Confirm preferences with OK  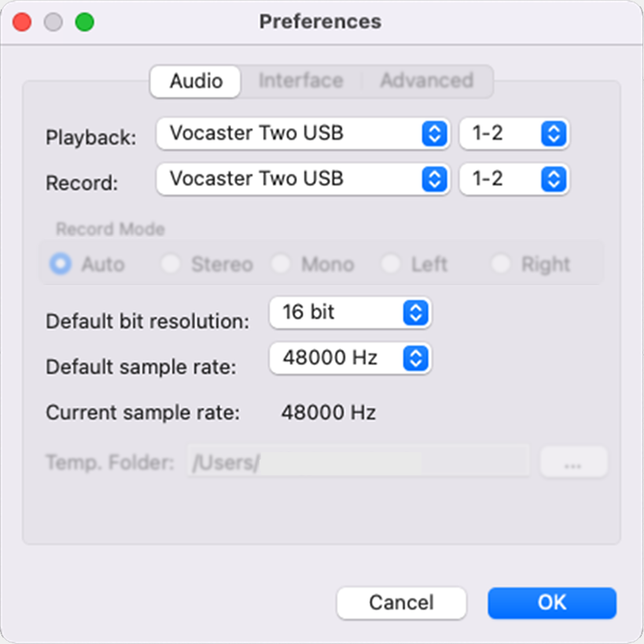click(551, 602)
